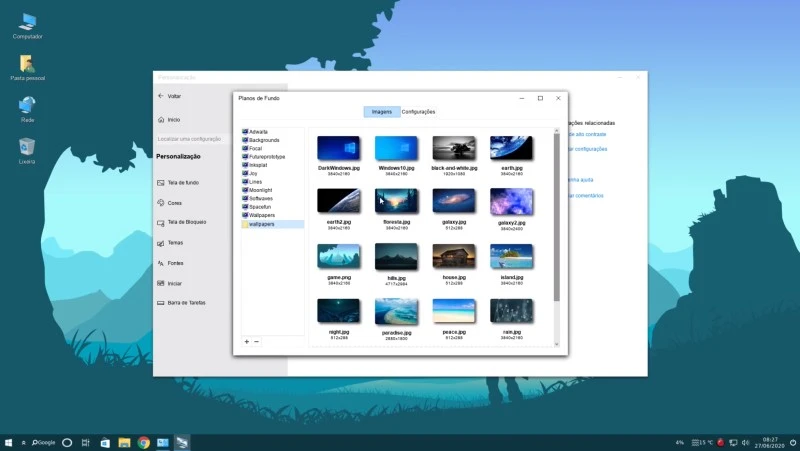Choose the floresta.jpg wallpaper
This screenshot has width=800, height=451.
coord(396,209)
